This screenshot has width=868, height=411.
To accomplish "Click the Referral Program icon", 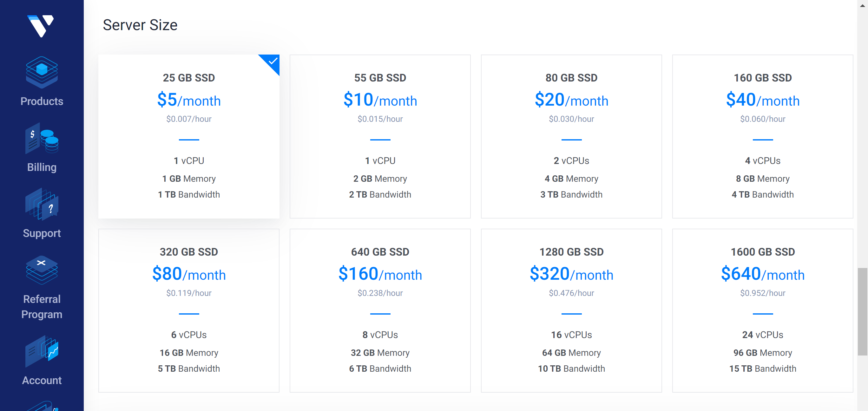I will pos(42,270).
